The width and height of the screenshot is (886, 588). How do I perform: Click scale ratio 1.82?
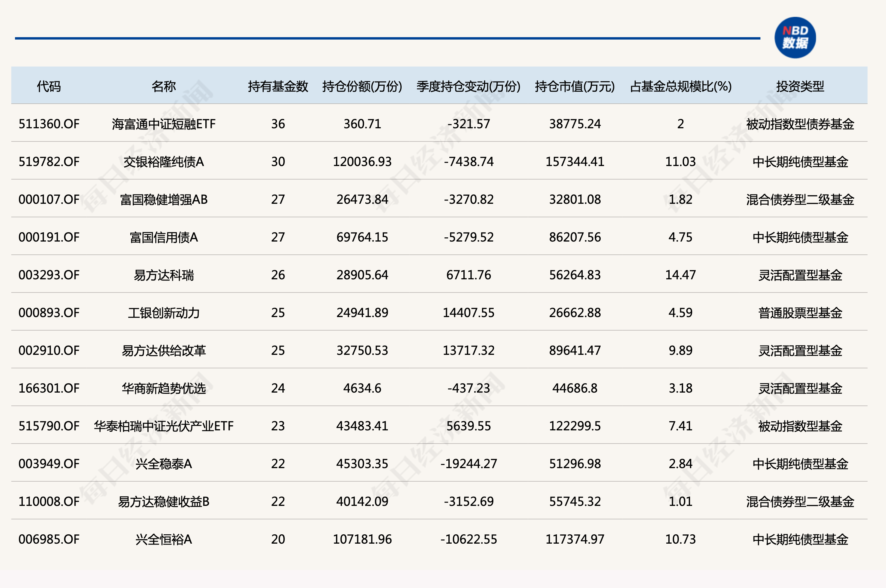coord(680,200)
